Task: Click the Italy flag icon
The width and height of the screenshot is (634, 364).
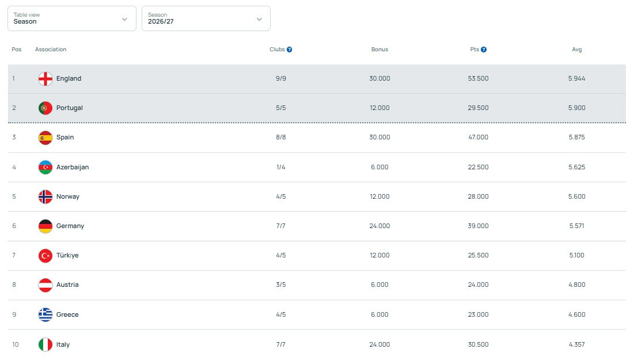Action: click(45, 344)
